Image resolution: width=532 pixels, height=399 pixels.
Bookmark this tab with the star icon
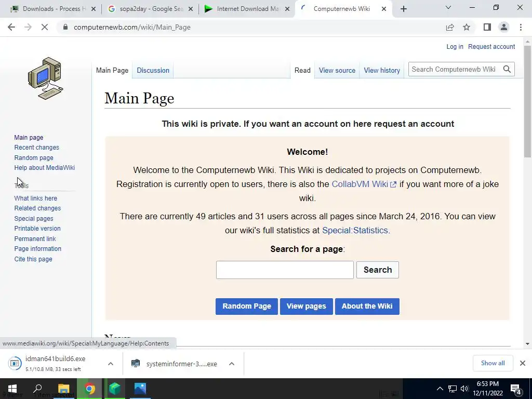point(467,27)
